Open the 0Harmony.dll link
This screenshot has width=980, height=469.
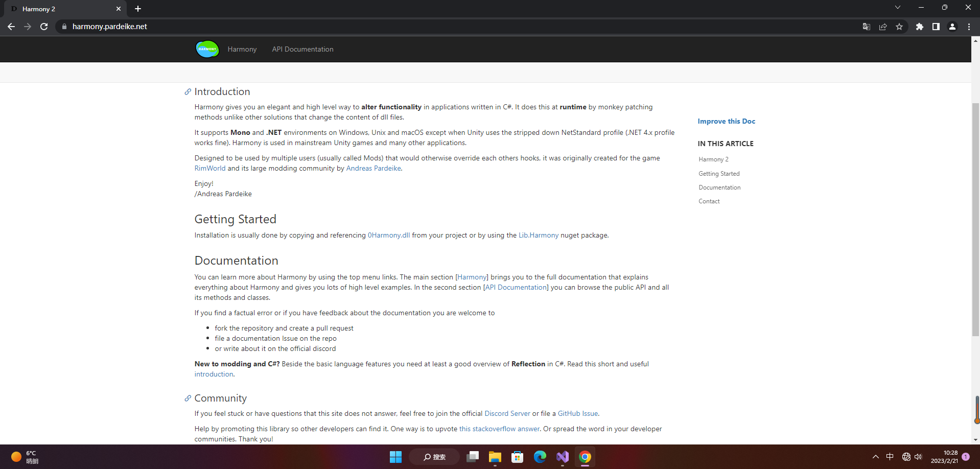point(389,235)
